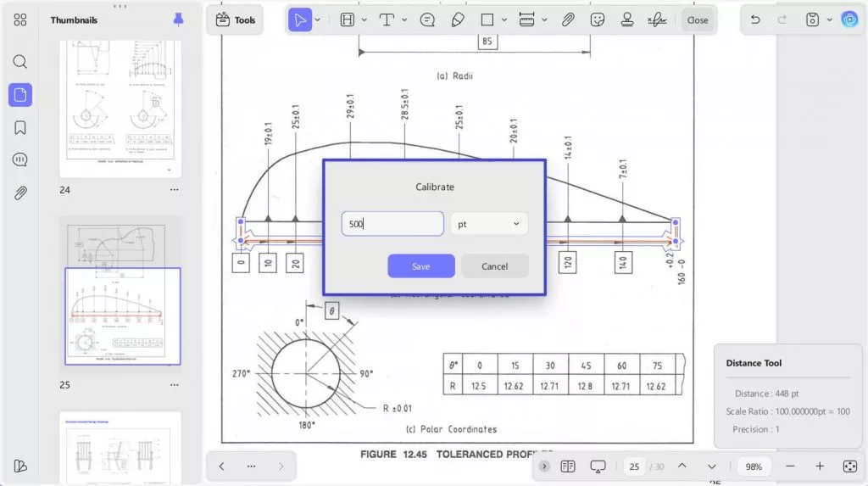This screenshot has width=868, height=486.
Task: Select the cursor pointer tool
Action: pyautogui.click(x=300, y=20)
